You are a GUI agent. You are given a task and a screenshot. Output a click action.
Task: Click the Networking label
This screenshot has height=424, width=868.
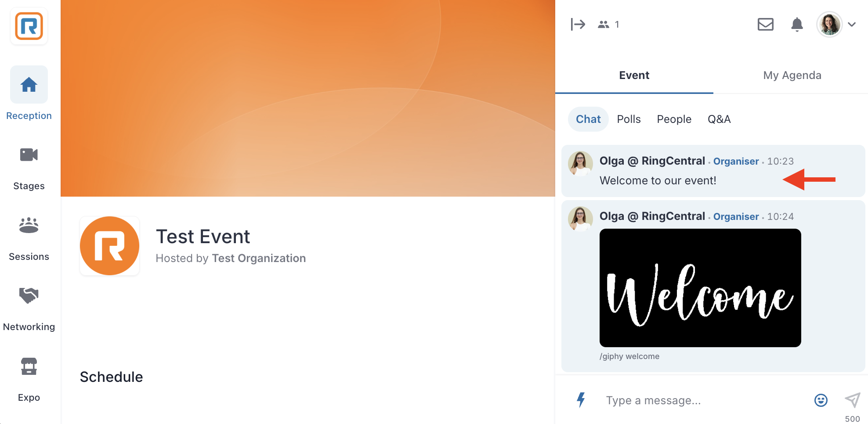(29, 327)
